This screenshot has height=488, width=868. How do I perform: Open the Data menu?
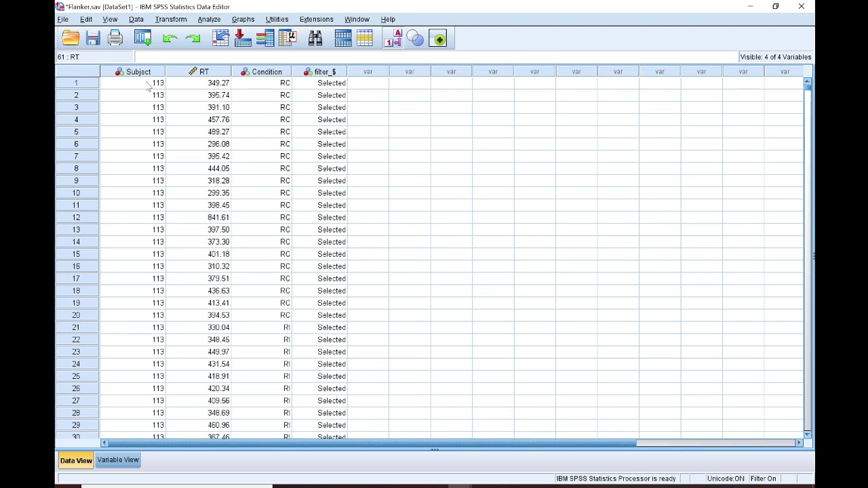(x=136, y=20)
